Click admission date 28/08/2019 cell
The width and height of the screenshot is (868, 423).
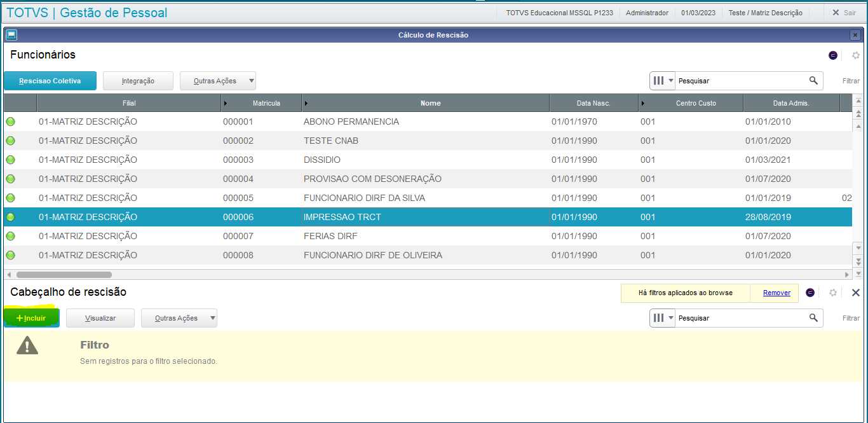coord(791,217)
